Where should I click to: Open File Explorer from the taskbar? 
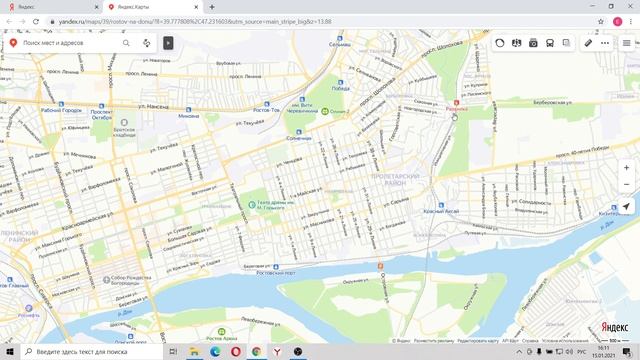click(x=194, y=351)
